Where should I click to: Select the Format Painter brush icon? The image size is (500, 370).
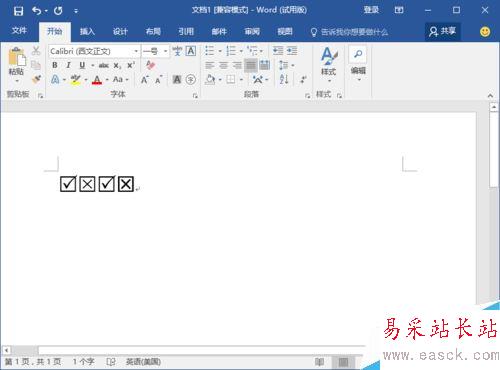click(x=36, y=79)
